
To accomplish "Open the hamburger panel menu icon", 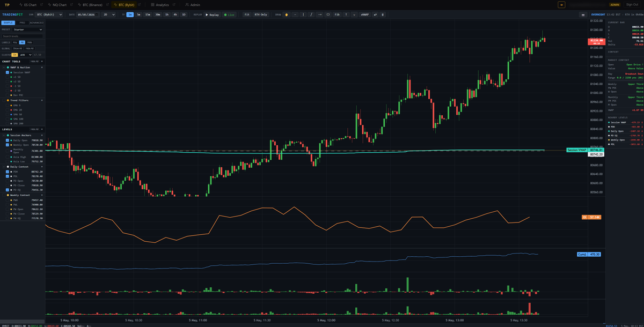I will coord(583,14).
